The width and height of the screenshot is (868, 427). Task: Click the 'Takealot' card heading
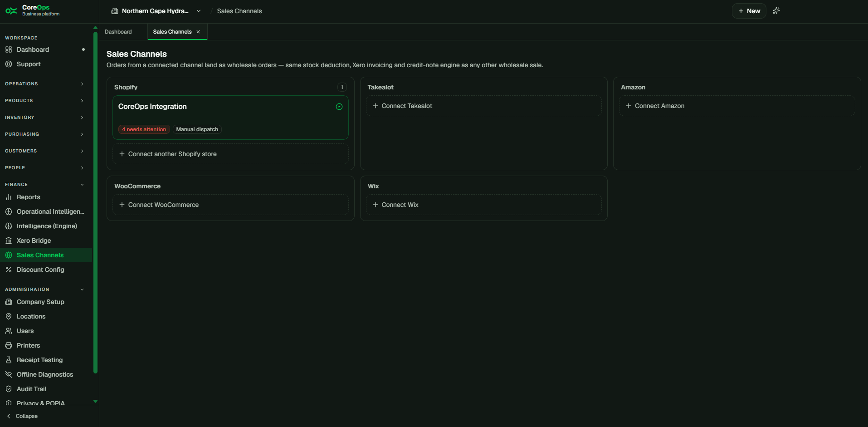[x=380, y=87]
